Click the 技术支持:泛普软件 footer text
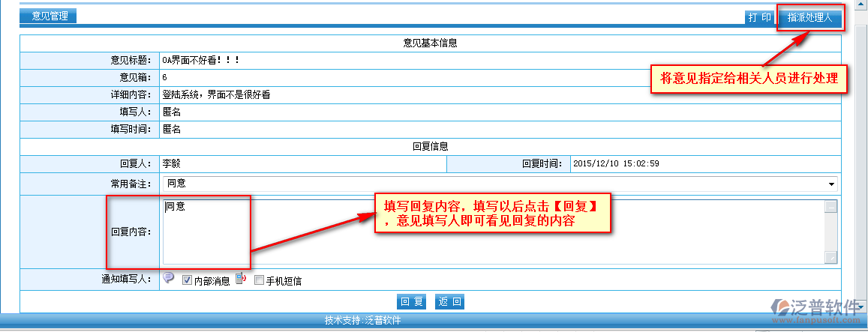868x332 pixels. pos(362,321)
